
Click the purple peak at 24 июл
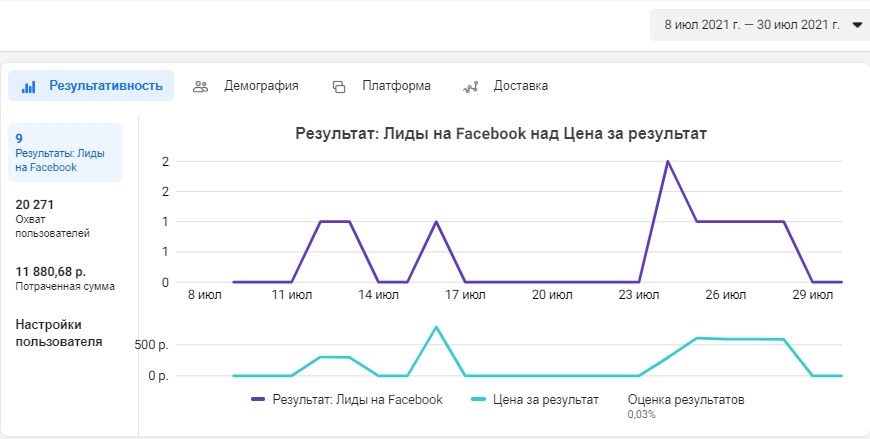point(667,162)
